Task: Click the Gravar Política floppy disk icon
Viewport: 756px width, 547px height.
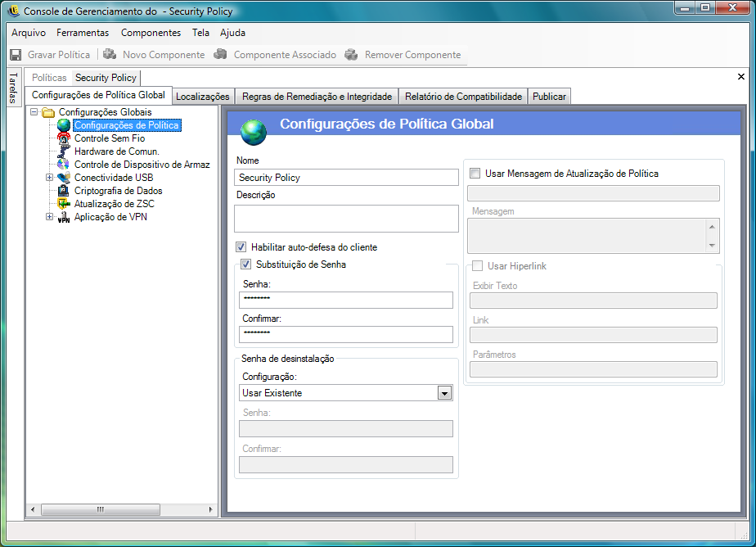Action: pyautogui.click(x=16, y=55)
